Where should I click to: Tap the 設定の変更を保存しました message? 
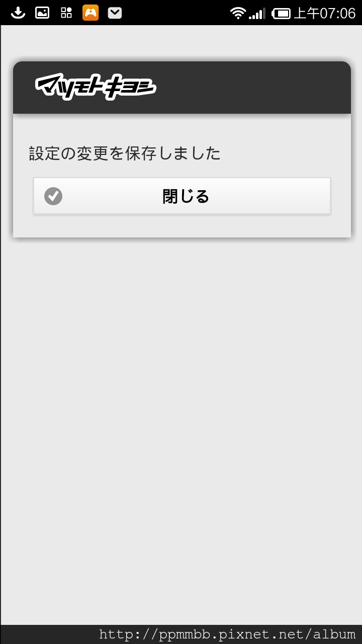pos(125,153)
